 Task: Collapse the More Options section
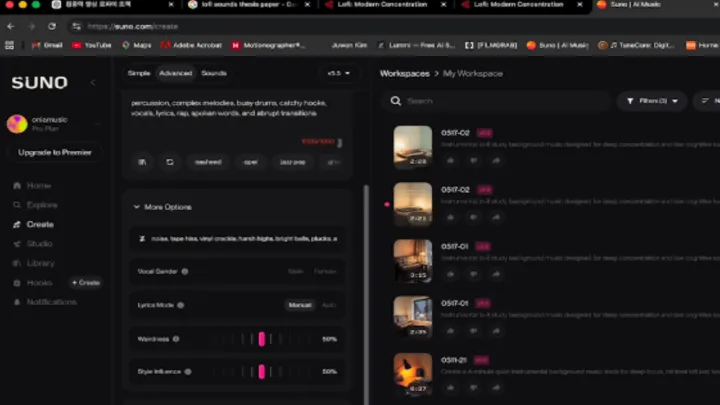163,207
